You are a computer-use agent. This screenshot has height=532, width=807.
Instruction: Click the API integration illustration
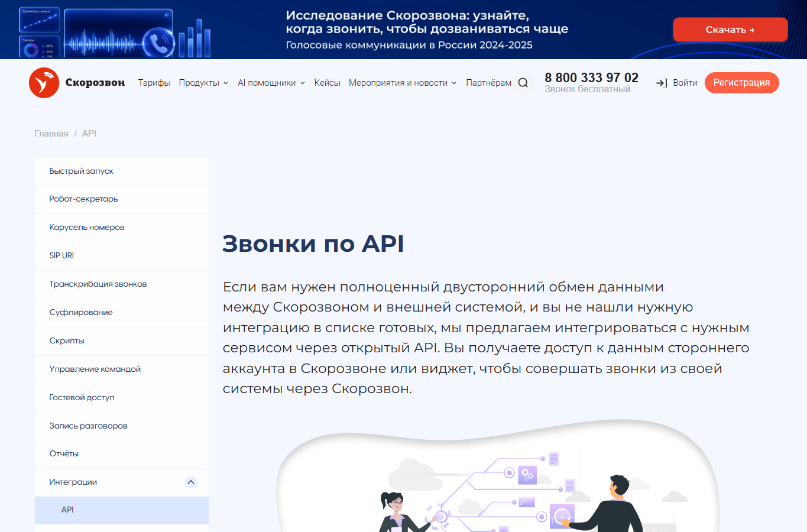pos(497,476)
